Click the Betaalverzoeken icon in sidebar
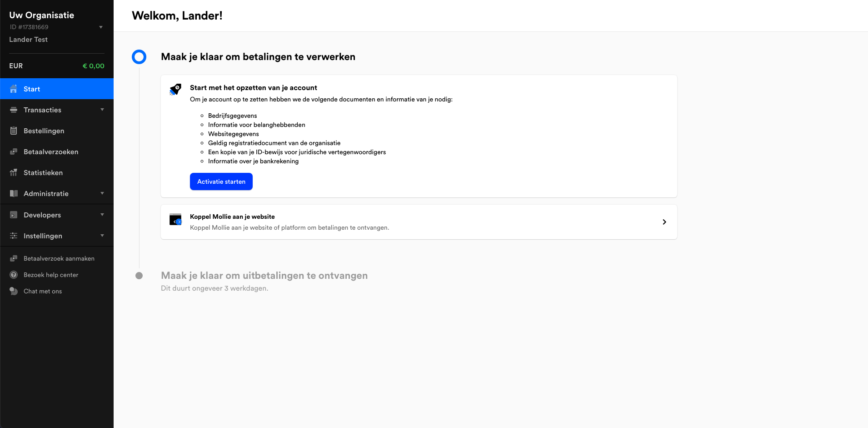This screenshot has width=868, height=428. tap(14, 151)
